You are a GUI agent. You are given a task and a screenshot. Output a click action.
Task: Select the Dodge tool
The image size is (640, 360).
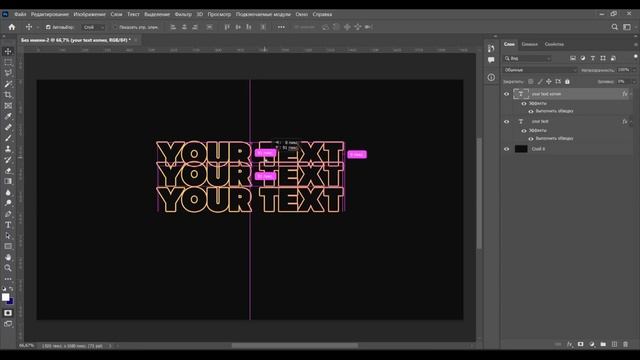pos(8,203)
